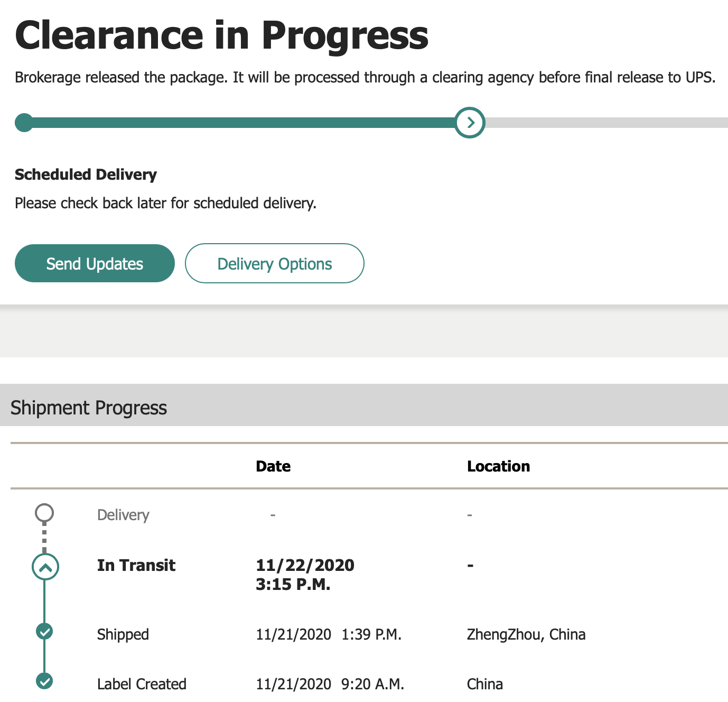Screen dimensions: 728x702
Task: Click the Label Created checkmark icon
Action: pos(45,681)
